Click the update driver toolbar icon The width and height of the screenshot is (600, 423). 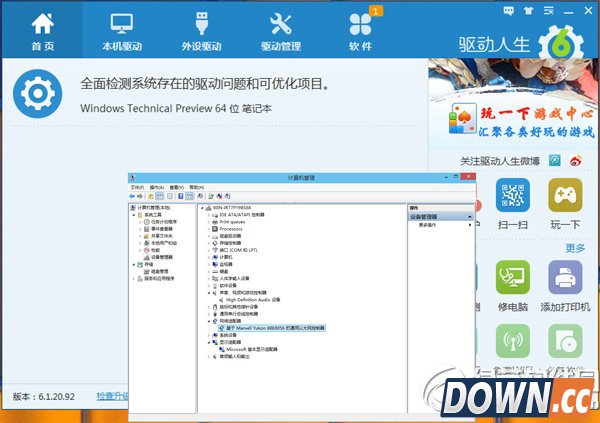211,196
